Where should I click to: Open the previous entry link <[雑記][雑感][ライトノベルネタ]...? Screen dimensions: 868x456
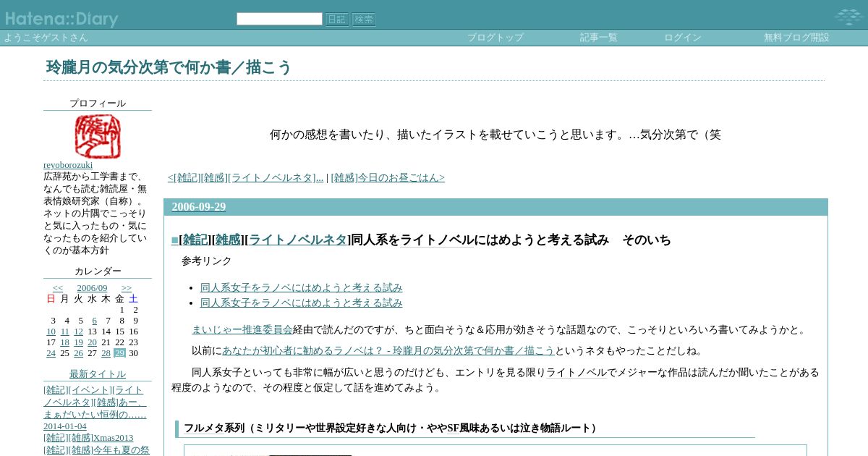(x=246, y=178)
